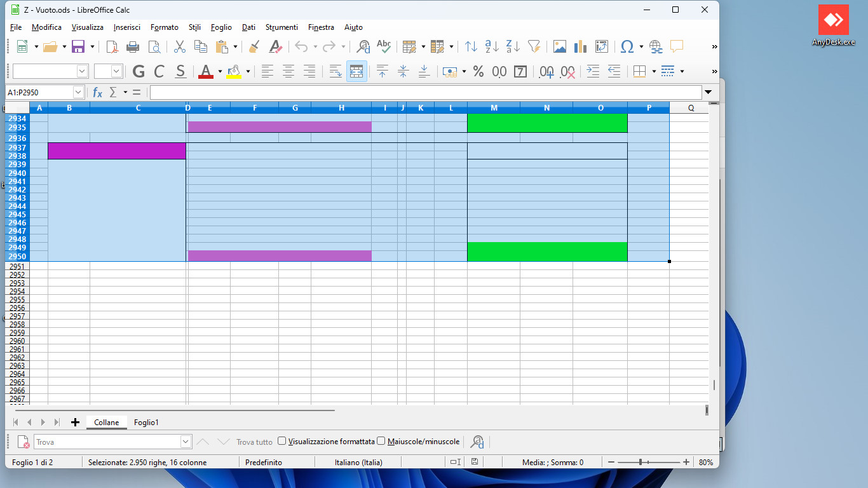The image size is (868, 488).
Task: Click inside the Trova search field
Action: [108, 441]
